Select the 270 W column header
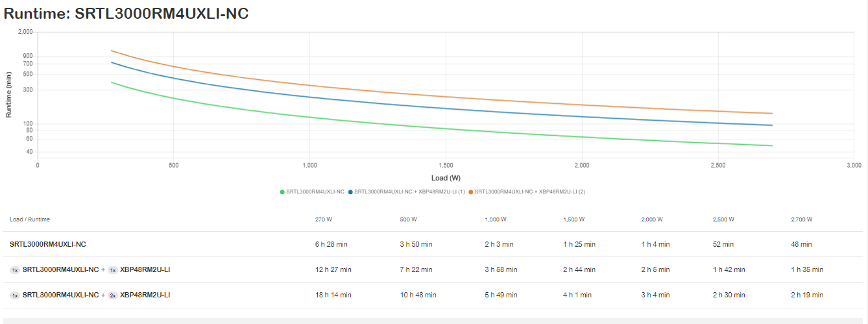 pos(323,219)
